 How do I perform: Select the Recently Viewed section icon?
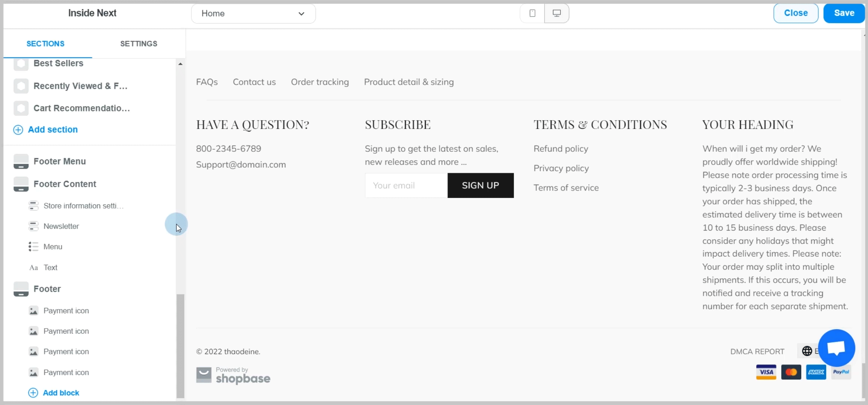click(x=21, y=86)
